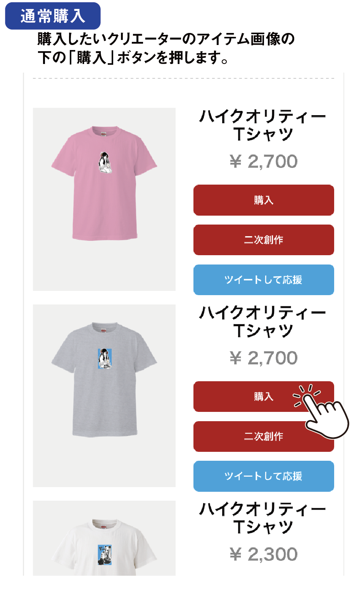Click the ¥2,300 price of white shirt
This screenshot has height=612, width=364.
[264, 554]
